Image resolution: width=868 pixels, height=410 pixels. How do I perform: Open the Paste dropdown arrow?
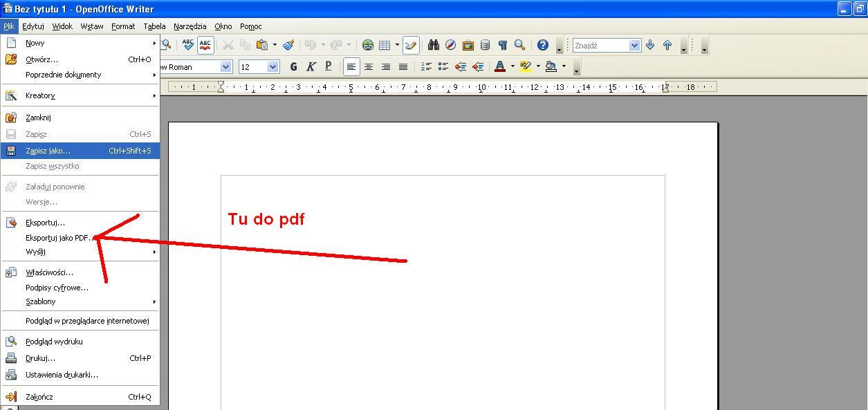point(275,45)
